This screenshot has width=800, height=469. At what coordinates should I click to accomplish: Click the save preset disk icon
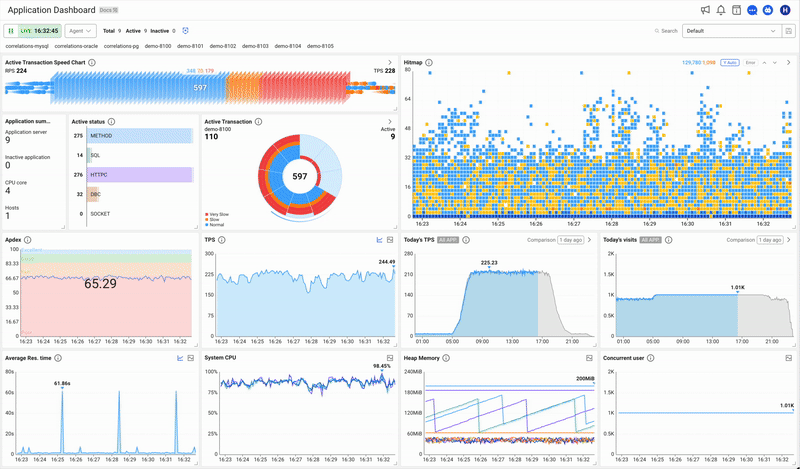[x=788, y=31]
